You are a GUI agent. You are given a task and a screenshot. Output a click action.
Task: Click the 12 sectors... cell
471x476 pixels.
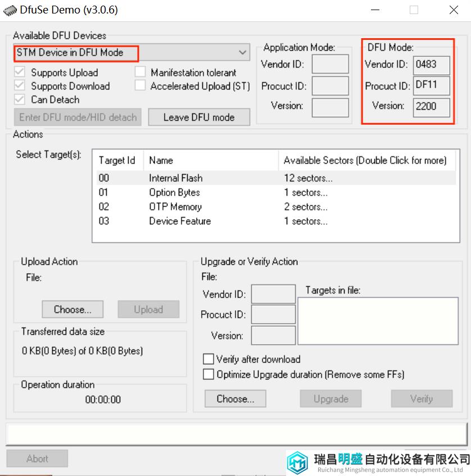coord(308,178)
